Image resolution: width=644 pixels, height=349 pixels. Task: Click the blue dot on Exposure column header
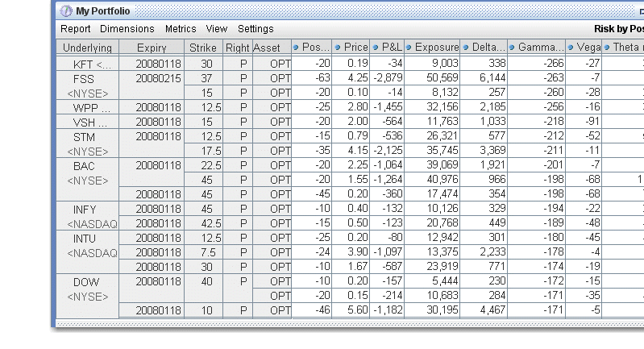(409, 48)
